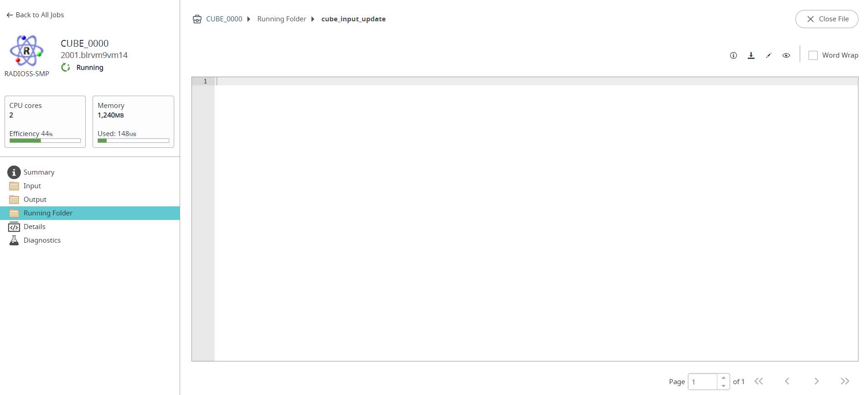Select the Running Folder item
The width and height of the screenshot is (868, 395).
click(x=90, y=213)
